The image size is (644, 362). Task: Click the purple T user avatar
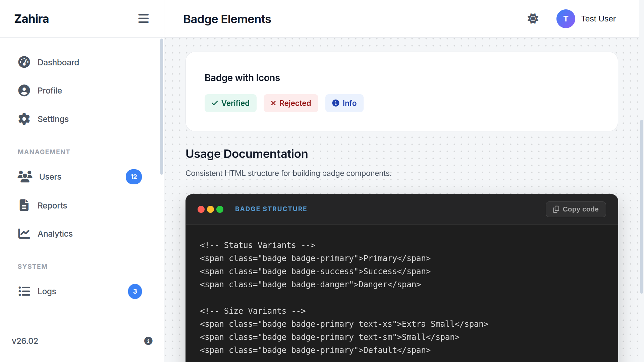(566, 19)
